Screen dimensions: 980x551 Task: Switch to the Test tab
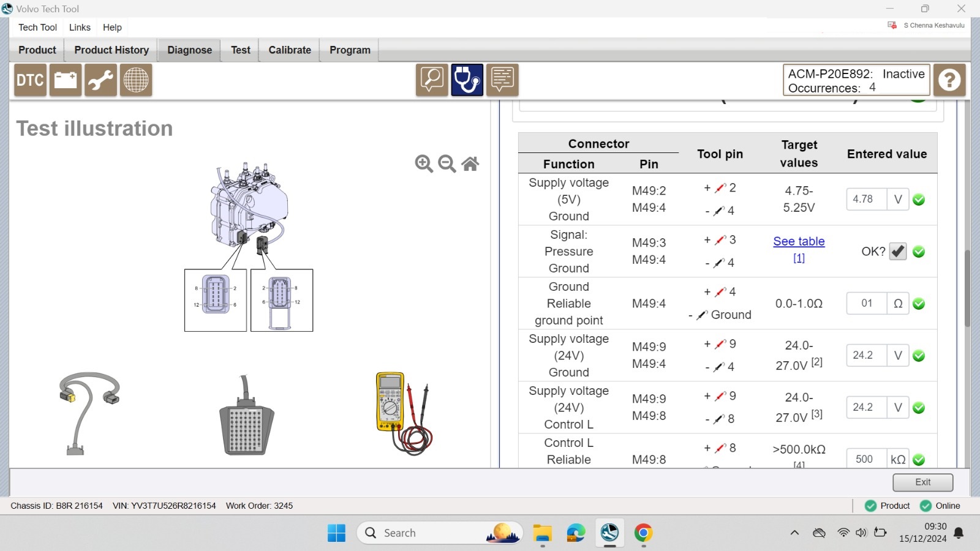pos(241,50)
